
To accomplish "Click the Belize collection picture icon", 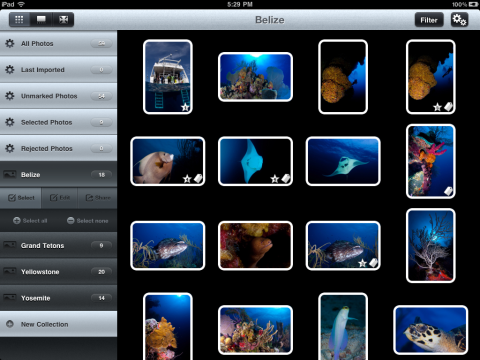I will click(x=10, y=174).
